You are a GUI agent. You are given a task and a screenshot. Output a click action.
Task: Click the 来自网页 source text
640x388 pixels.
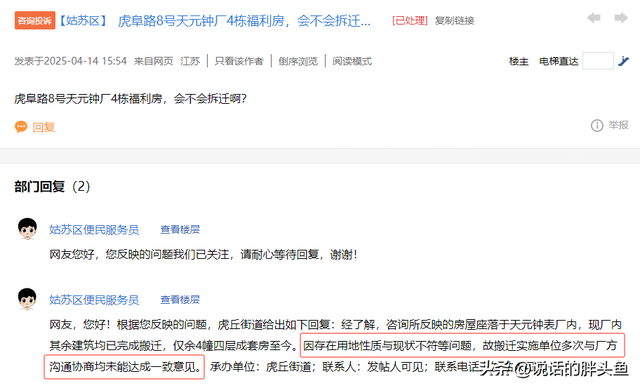tap(153, 61)
